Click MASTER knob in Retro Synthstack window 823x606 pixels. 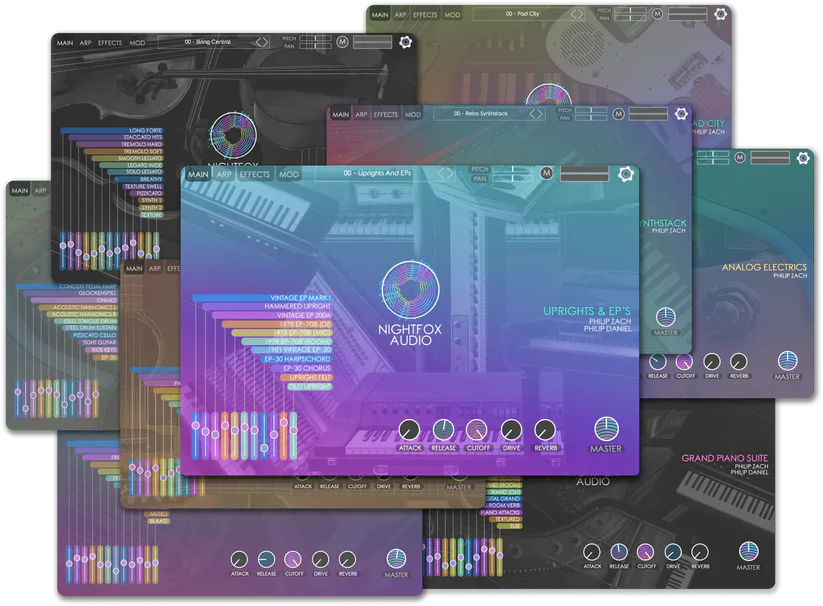pyautogui.click(x=666, y=317)
